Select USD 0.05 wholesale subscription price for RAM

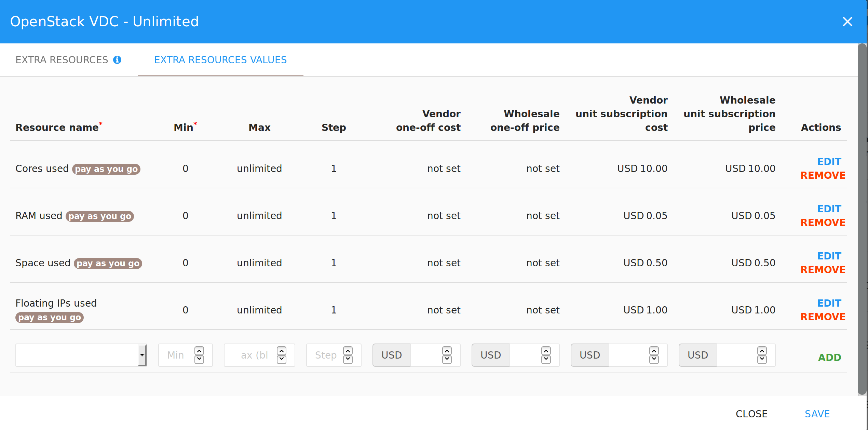753,216
